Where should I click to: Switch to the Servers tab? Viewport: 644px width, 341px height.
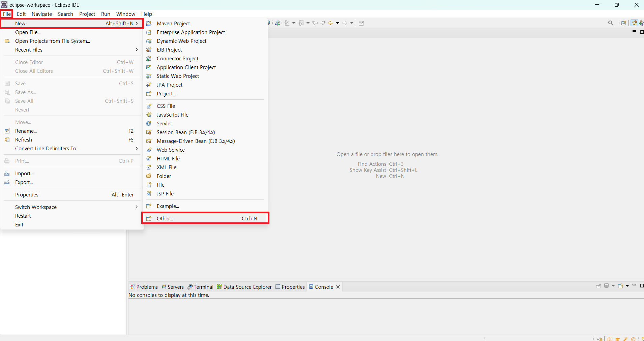pyautogui.click(x=173, y=287)
